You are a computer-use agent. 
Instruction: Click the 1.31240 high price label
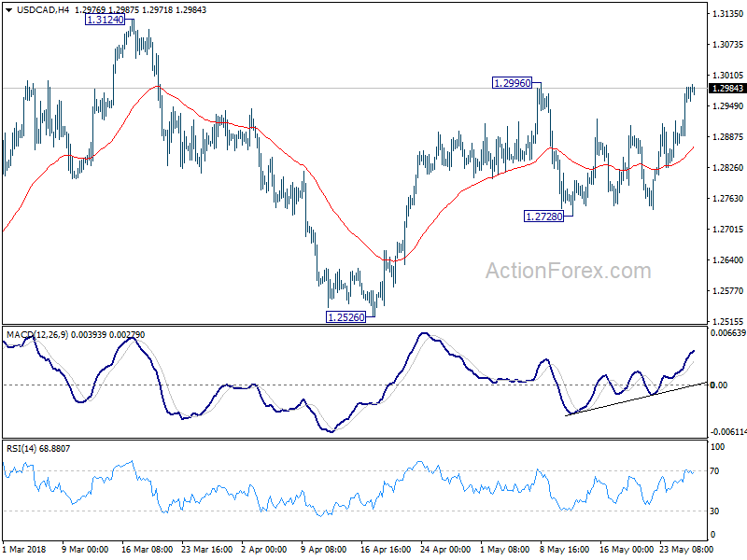[x=105, y=20]
